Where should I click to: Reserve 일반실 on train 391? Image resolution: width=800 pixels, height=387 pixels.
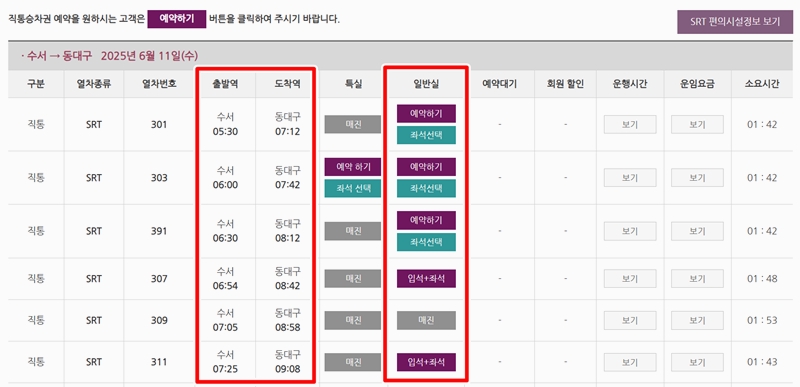point(426,220)
